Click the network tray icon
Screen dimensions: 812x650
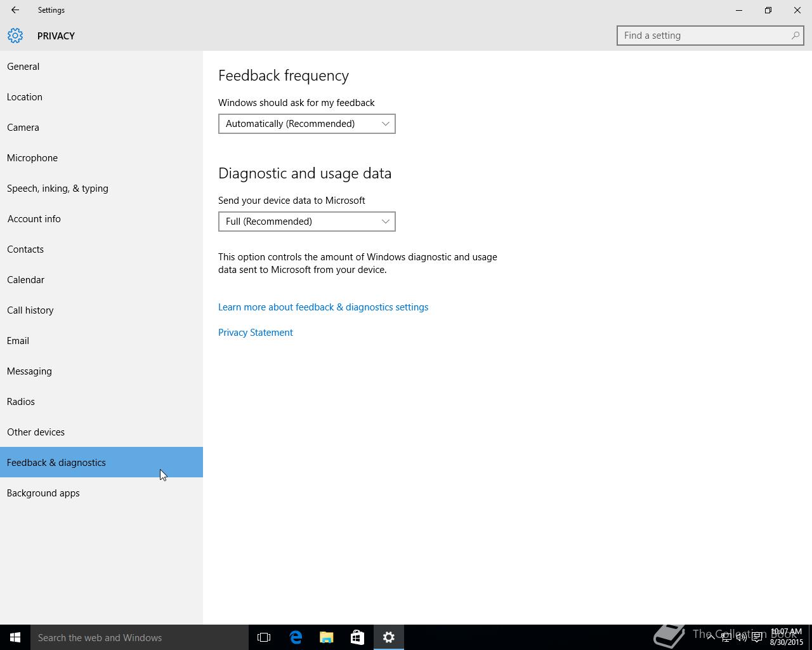[726, 637]
